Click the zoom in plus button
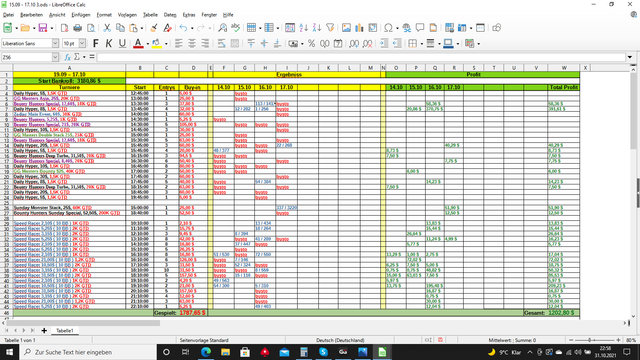The image size is (640, 360). 618,340
